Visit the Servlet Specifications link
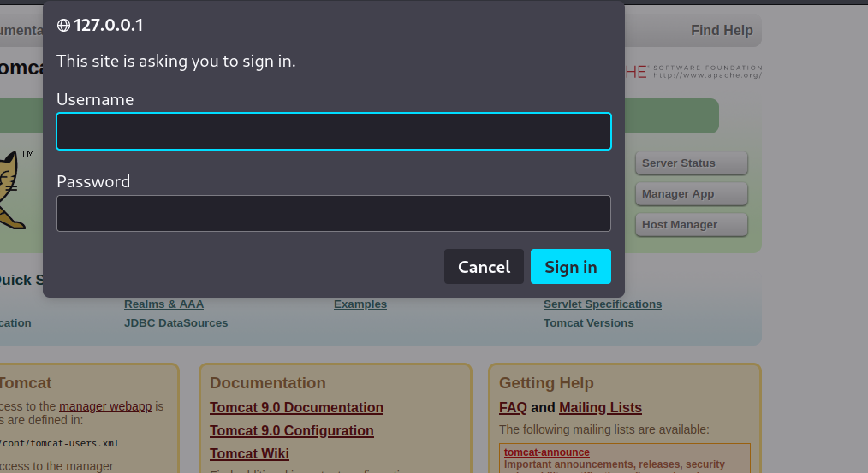The height and width of the screenshot is (473, 868). pyautogui.click(x=603, y=304)
